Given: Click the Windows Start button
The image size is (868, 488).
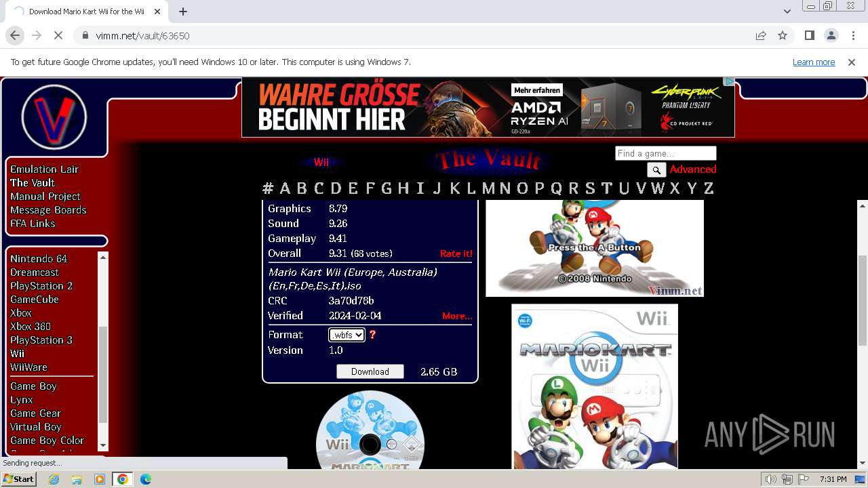Looking at the screenshot, I should [x=18, y=479].
